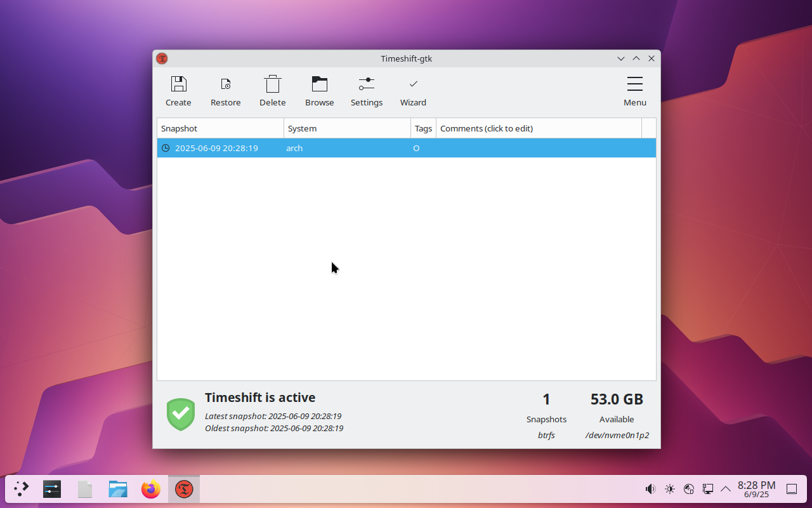The height and width of the screenshot is (508, 812).
Task: Open Timeshift Settings
Action: tap(366, 91)
